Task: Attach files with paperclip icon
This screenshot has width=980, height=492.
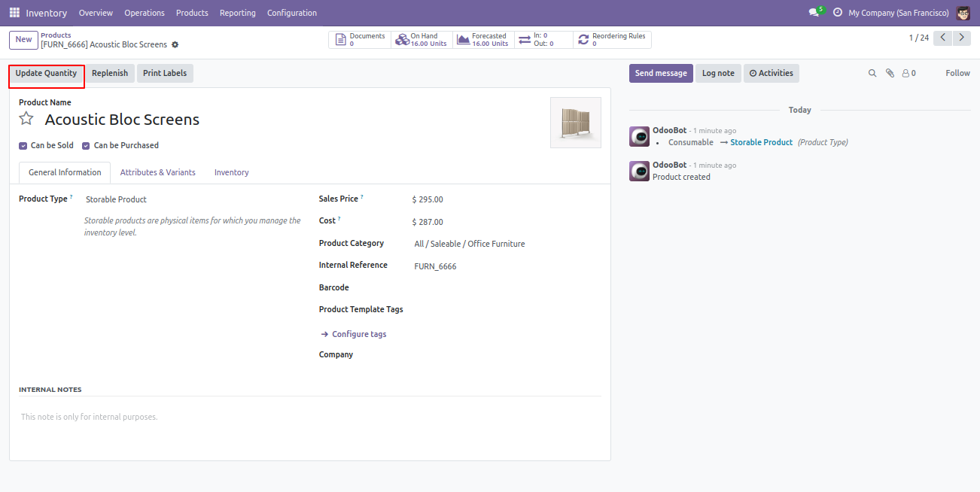Action: [890, 73]
